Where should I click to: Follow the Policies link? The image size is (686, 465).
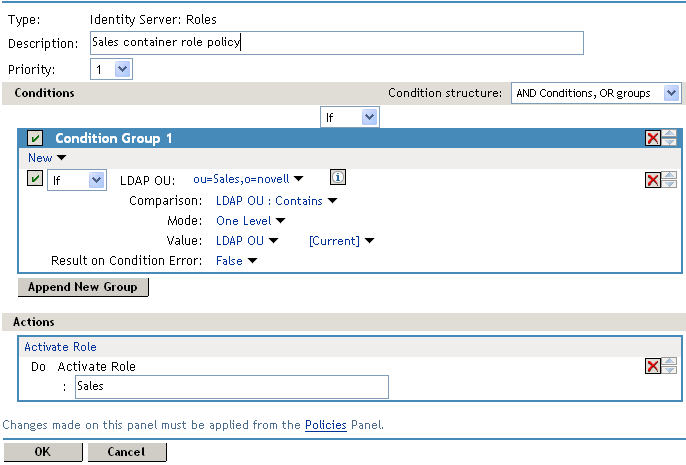point(325,425)
